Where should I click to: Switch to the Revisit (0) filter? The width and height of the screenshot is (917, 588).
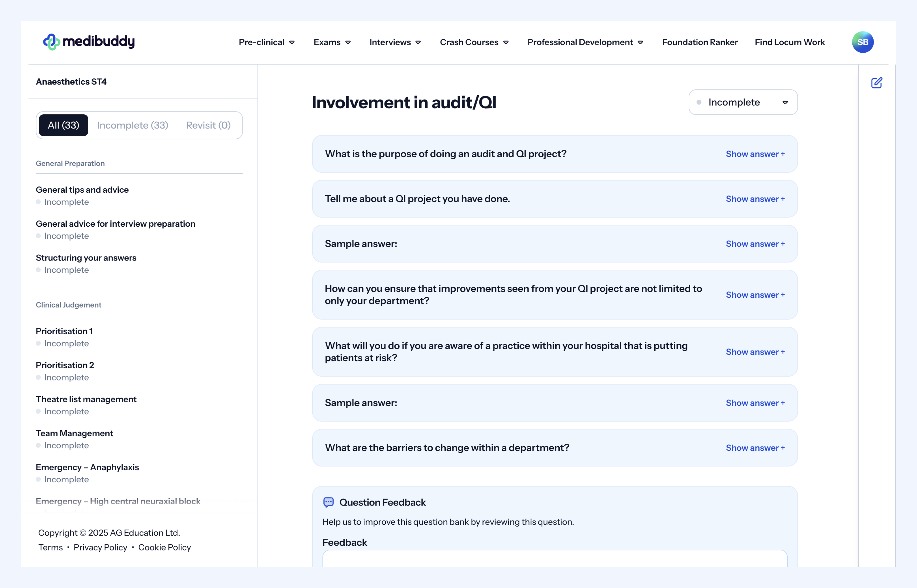(208, 125)
